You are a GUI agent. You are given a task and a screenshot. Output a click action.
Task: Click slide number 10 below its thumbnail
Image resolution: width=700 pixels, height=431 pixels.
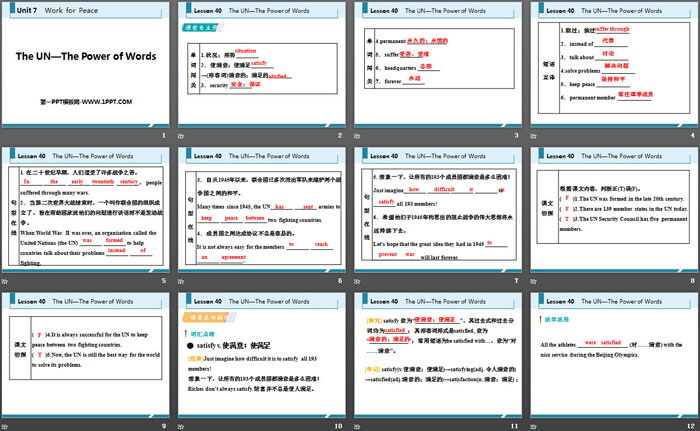338,426
